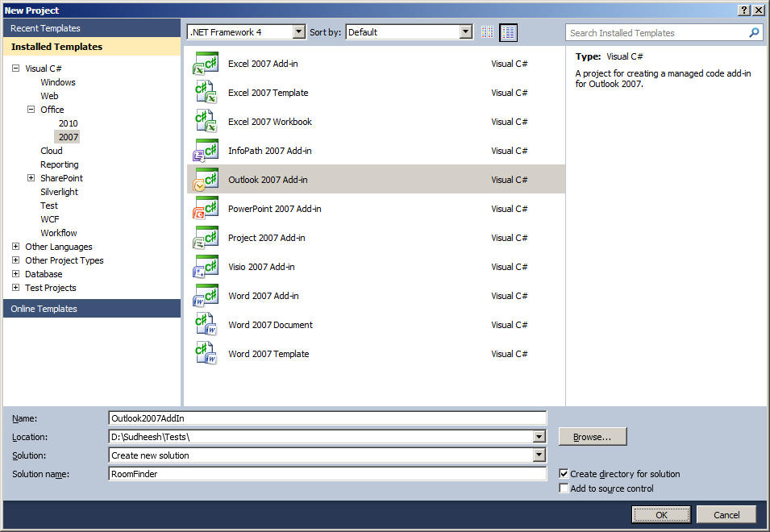
Task: Select the Word 2007 Document icon
Action: coord(206,324)
